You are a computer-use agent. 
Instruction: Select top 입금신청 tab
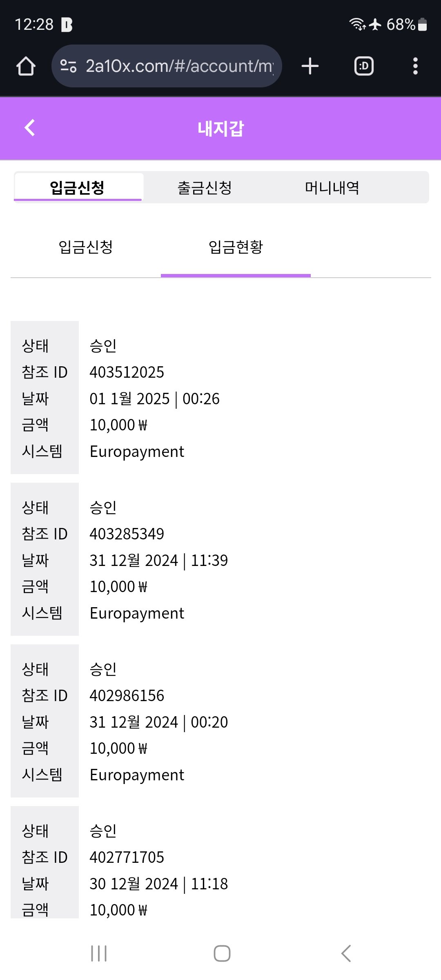click(78, 188)
